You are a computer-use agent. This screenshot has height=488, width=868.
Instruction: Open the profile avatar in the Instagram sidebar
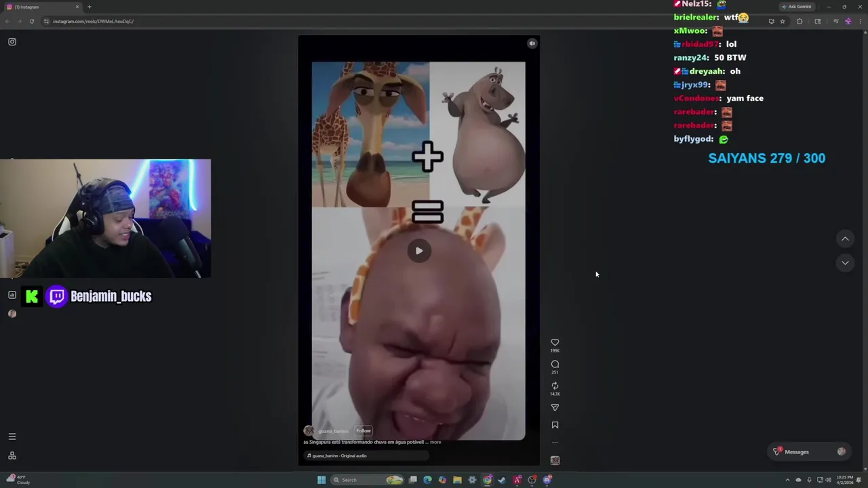[12, 314]
